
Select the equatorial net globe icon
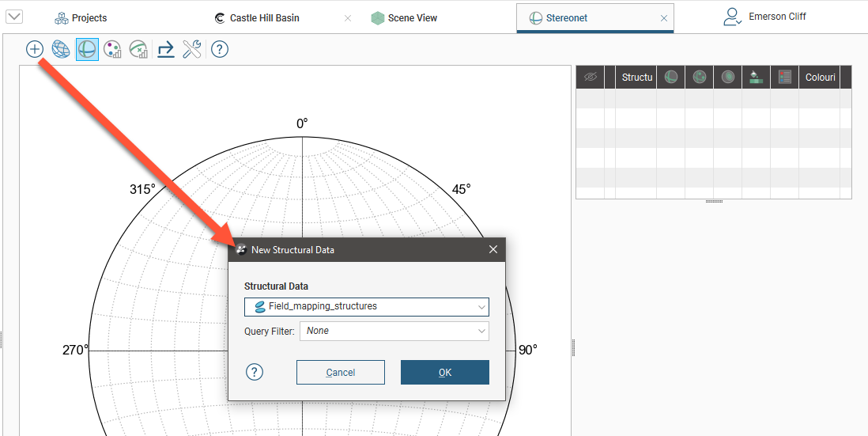pyautogui.click(x=61, y=49)
